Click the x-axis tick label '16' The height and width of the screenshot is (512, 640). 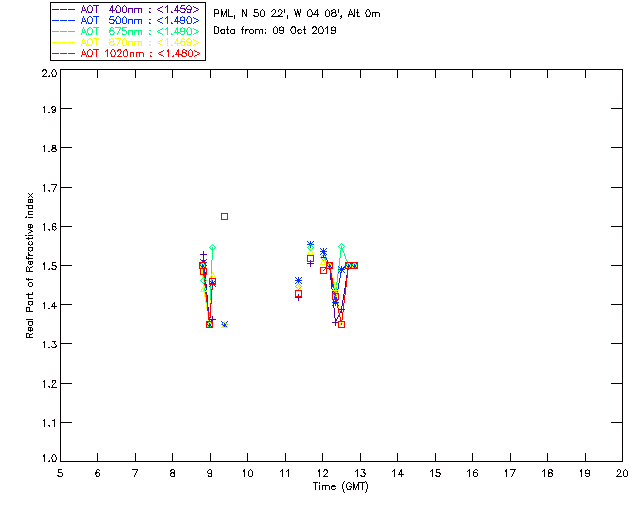(x=473, y=473)
